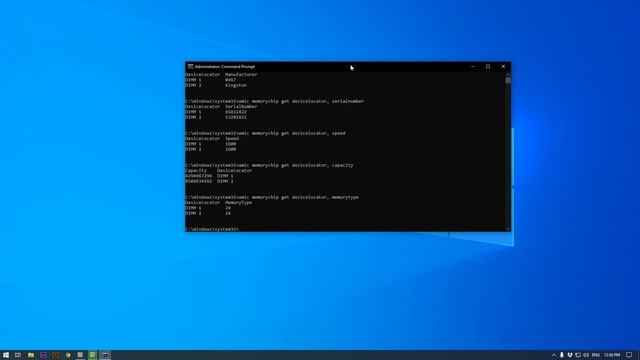Switch to the green app on the taskbar

pyautogui.click(x=93, y=355)
